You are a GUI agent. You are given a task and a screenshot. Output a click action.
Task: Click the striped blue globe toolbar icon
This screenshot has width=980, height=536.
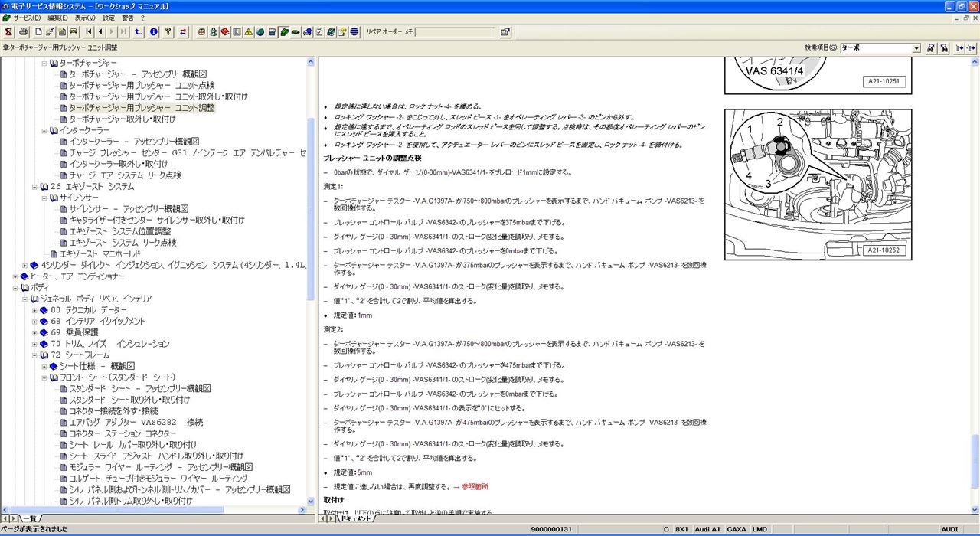pyautogui.click(x=354, y=32)
